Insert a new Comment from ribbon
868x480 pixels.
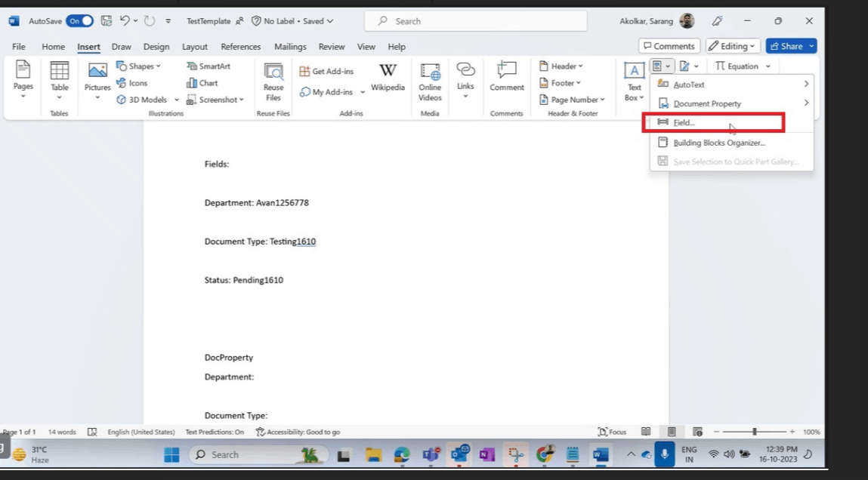[506, 76]
